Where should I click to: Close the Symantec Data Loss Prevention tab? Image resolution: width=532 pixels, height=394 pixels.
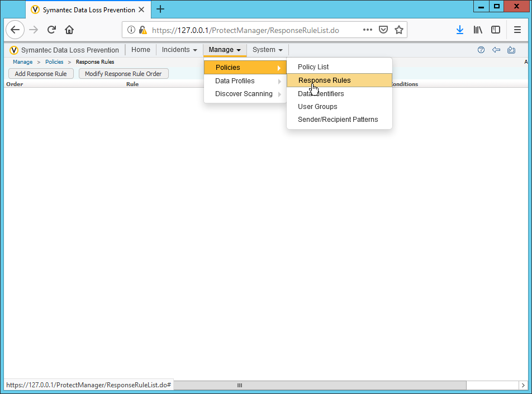pos(141,10)
